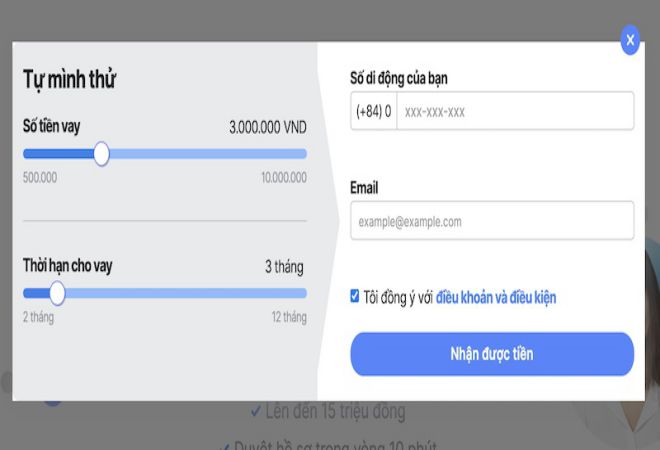Screen dimensions: 660x450
Task: Click the 3.000.000 VND amount value
Action: click(267, 128)
